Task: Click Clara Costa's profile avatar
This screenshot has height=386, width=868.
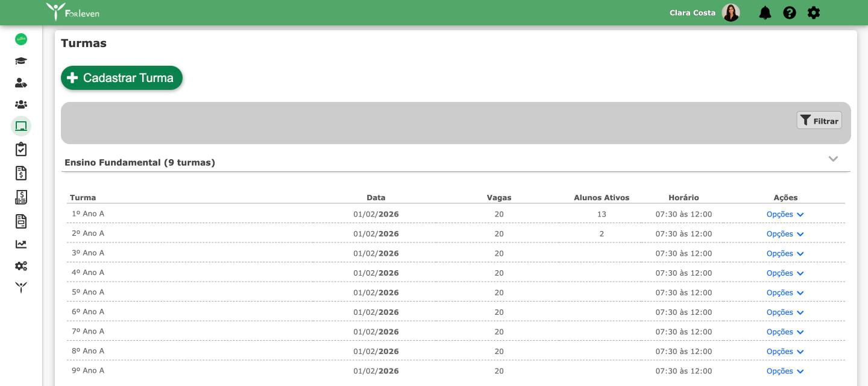Action: (x=731, y=13)
